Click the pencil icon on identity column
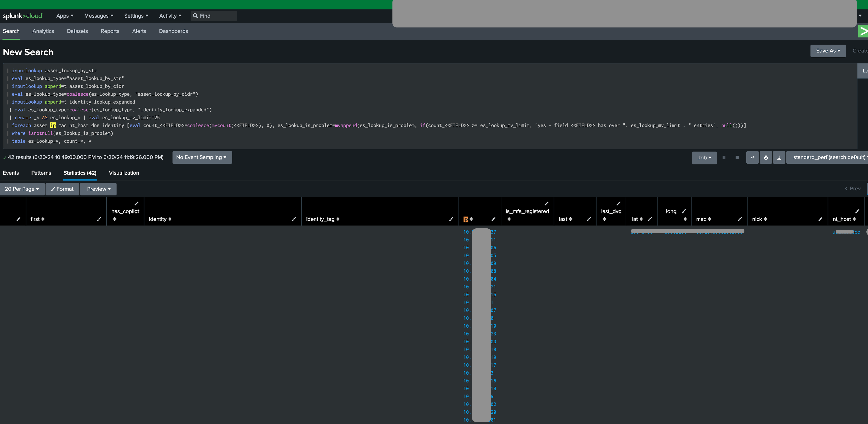The width and height of the screenshot is (868, 424). pyautogui.click(x=294, y=219)
